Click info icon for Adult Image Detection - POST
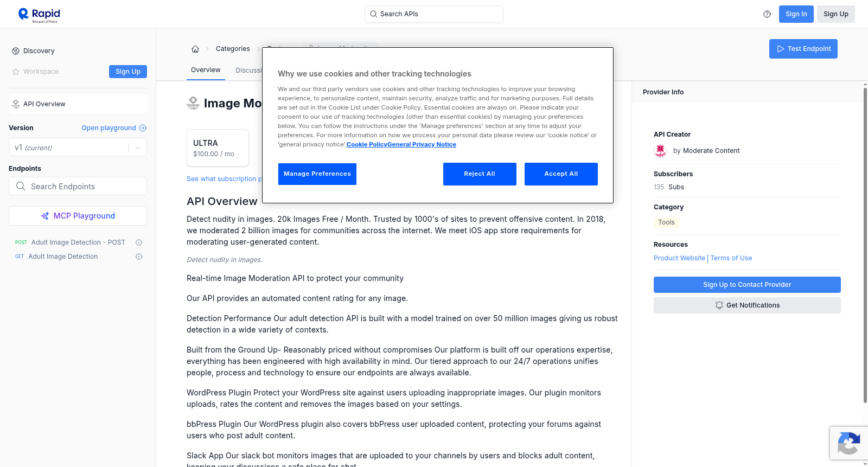 [139, 242]
